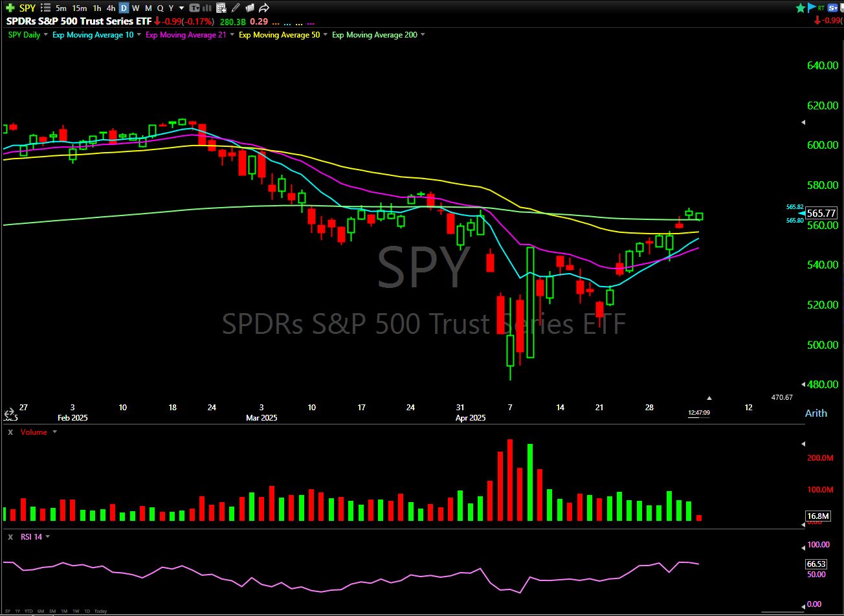The height and width of the screenshot is (616, 844).
Task: Expand Exp Moving Average 50 dropdown arrow
Action: [x=326, y=35]
